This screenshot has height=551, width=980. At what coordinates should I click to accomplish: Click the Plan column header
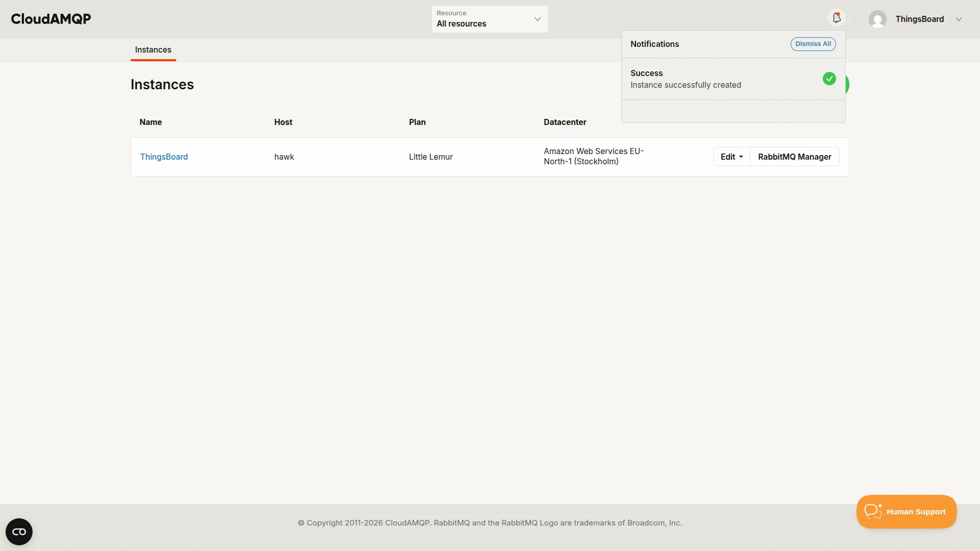pos(417,122)
